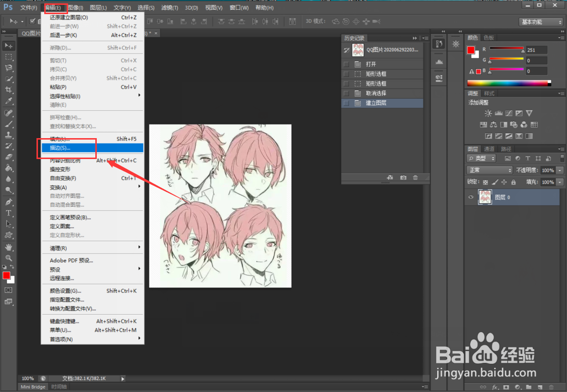The height and width of the screenshot is (392, 567).
Task: Select the Rectangular Marquee tool
Action: [x=8, y=57]
